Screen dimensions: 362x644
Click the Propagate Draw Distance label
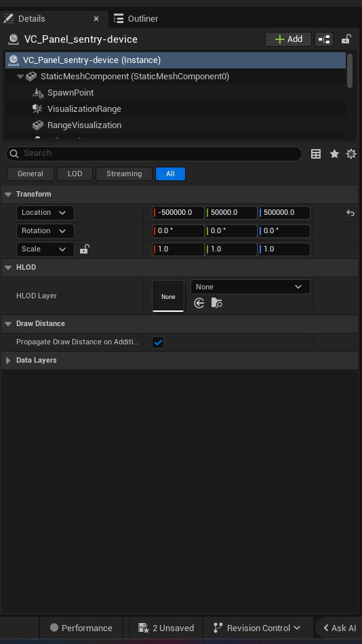[x=77, y=342]
